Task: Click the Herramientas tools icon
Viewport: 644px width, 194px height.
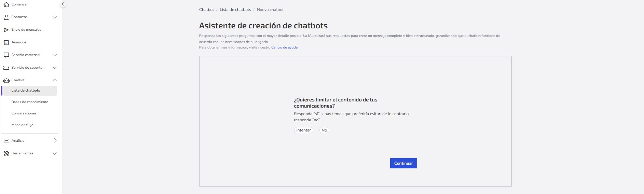Action: (x=6, y=153)
